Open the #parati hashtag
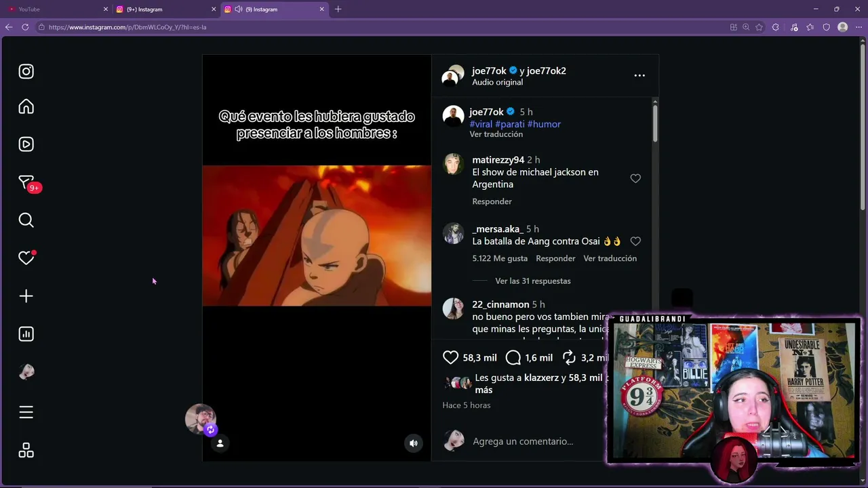 point(510,124)
